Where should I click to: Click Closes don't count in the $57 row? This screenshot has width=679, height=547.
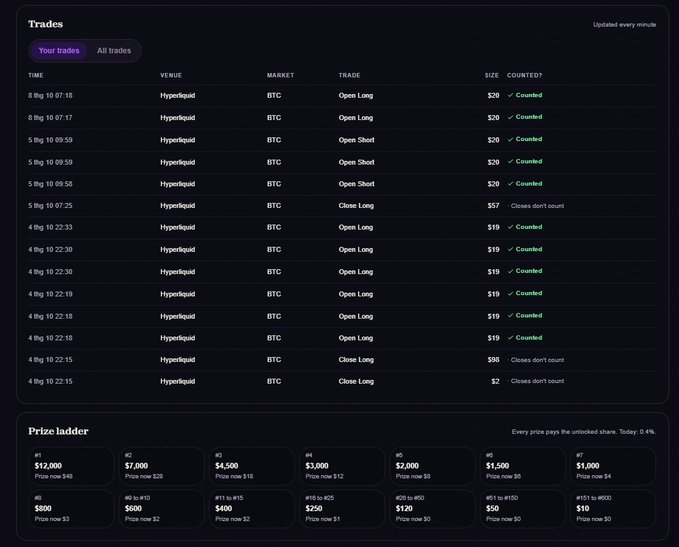537,206
